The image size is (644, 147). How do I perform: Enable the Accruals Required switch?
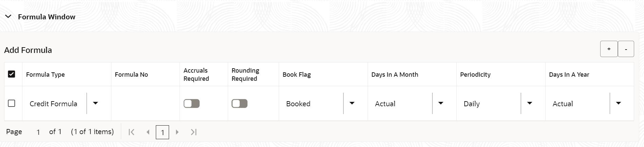191,104
